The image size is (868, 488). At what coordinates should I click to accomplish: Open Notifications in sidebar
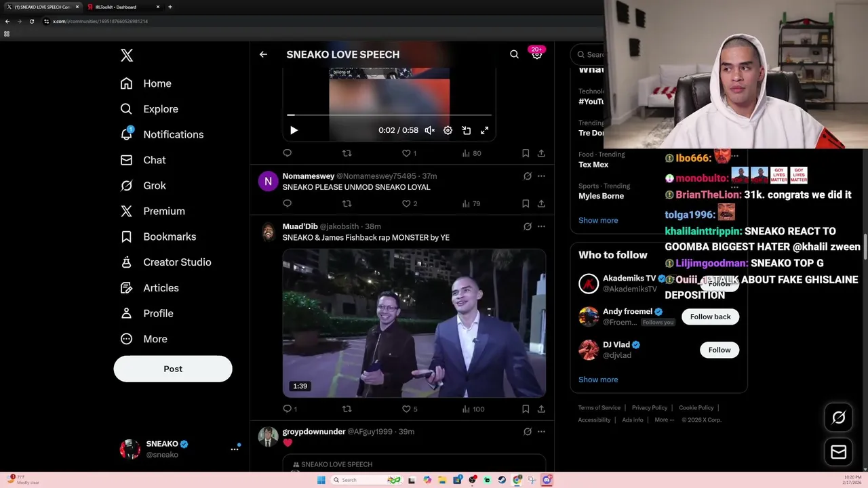pyautogui.click(x=161, y=134)
